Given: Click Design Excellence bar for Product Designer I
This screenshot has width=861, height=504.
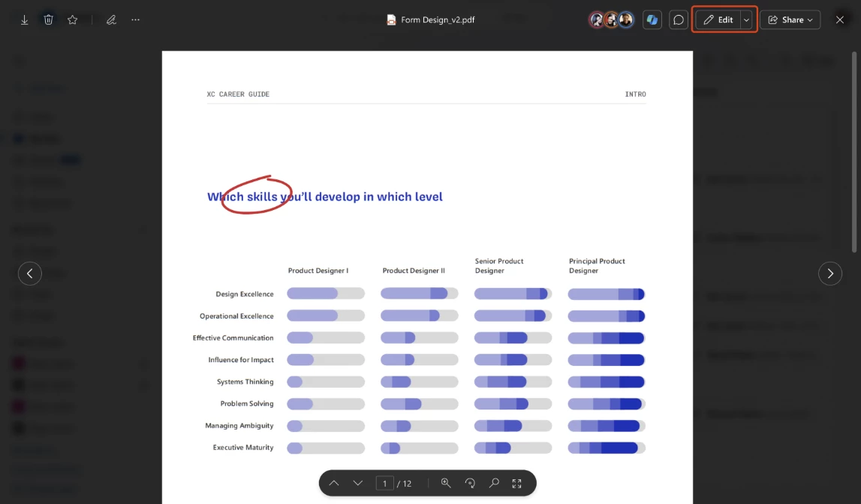Looking at the screenshot, I should [x=326, y=293].
